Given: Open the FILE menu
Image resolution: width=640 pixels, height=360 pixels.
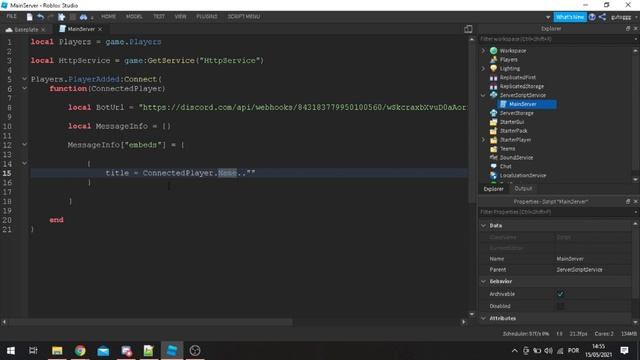Looking at the screenshot, I should coord(11,16).
